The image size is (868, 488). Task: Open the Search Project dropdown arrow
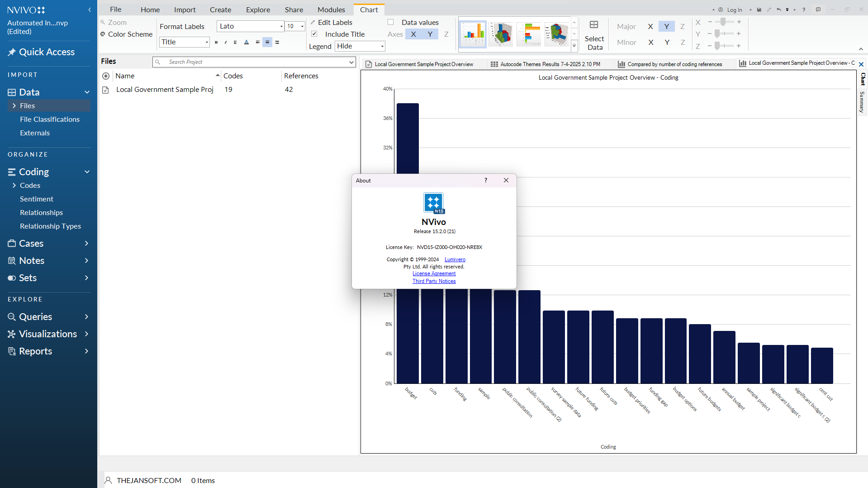pyautogui.click(x=351, y=62)
